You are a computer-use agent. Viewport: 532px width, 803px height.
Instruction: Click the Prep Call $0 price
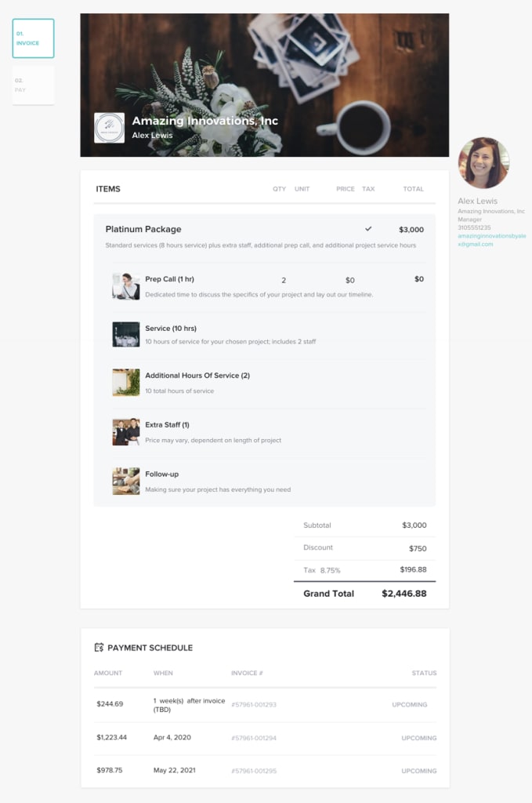[x=350, y=280]
